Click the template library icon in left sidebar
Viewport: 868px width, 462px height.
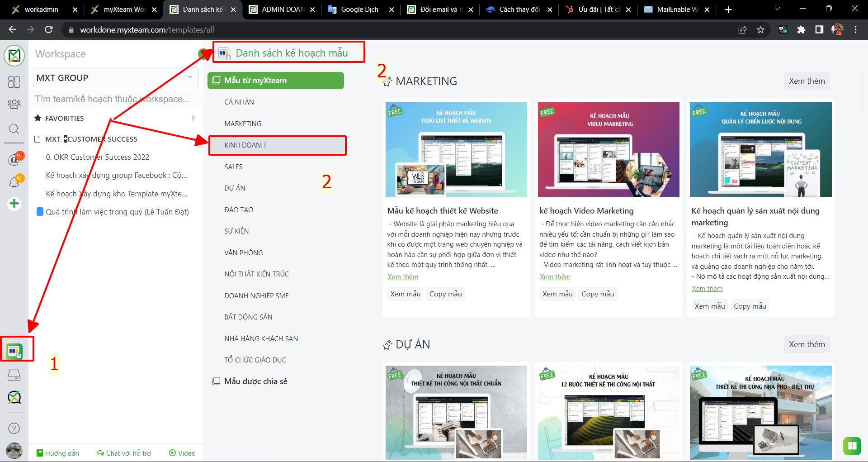click(x=14, y=351)
